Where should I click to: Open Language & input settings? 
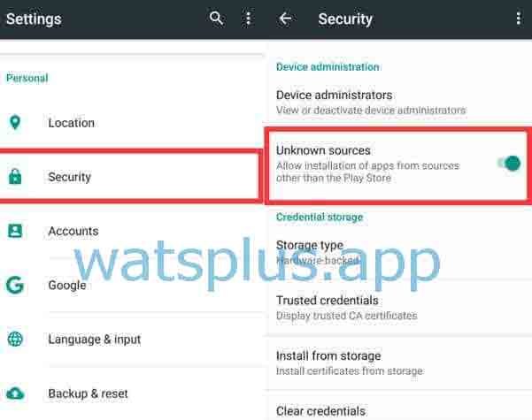point(131,340)
